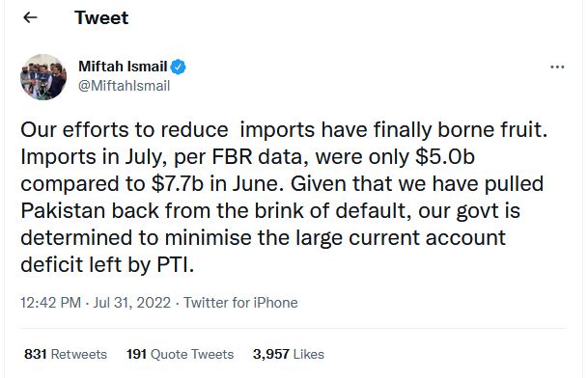Click the blue verified badge icon
Image resolution: width=588 pixels, height=378 pixels.
tap(178, 67)
